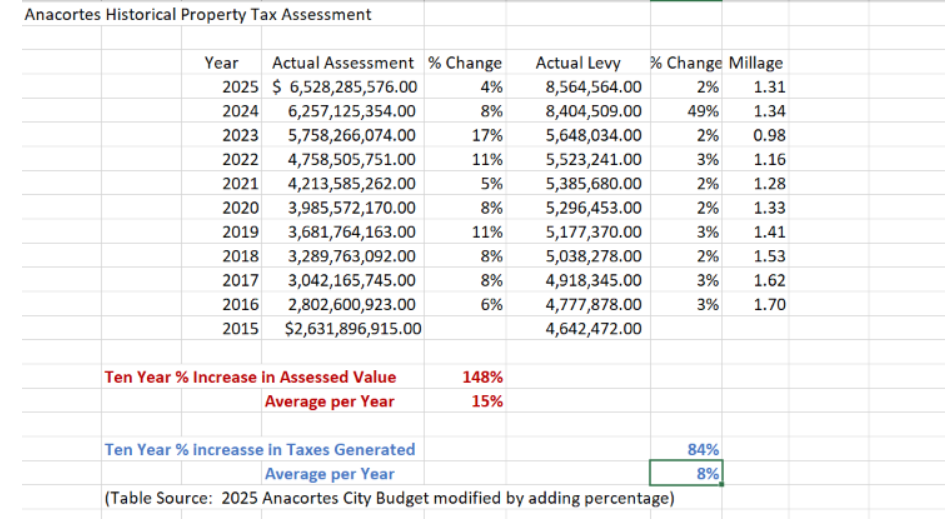Click the millage value 1.31

(770, 87)
